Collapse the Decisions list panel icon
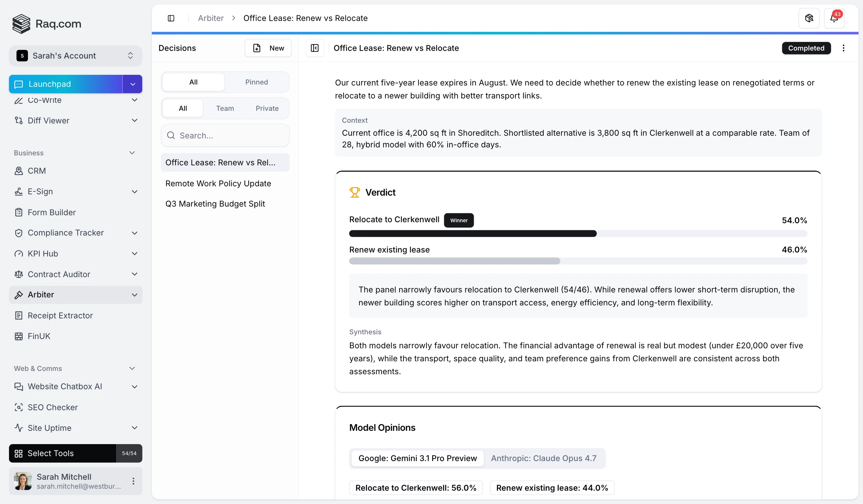The height and width of the screenshot is (504, 863). click(x=314, y=48)
